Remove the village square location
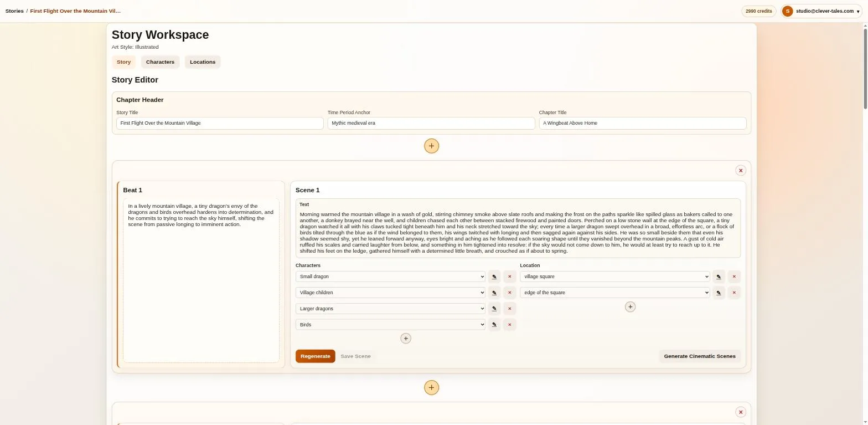The image size is (868, 425). pyautogui.click(x=734, y=276)
